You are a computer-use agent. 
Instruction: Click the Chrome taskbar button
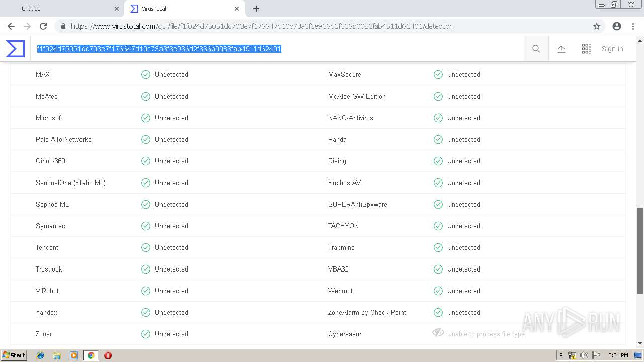(91, 355)
